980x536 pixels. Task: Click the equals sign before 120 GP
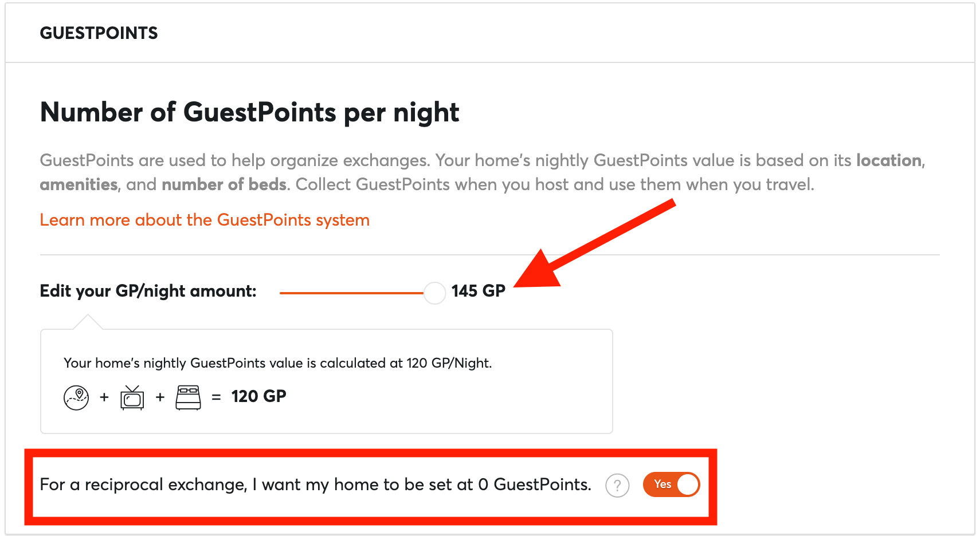[216, 397]
